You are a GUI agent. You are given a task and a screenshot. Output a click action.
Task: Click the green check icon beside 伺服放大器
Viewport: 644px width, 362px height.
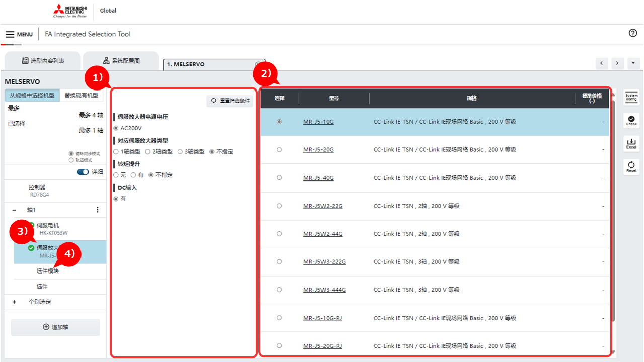31,248
